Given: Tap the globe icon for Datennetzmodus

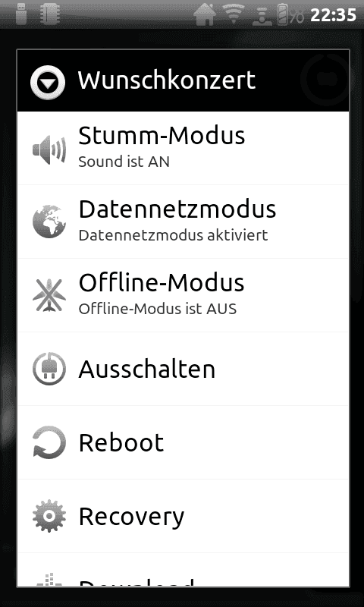Looking at the screenshot, I should (49, 222).
